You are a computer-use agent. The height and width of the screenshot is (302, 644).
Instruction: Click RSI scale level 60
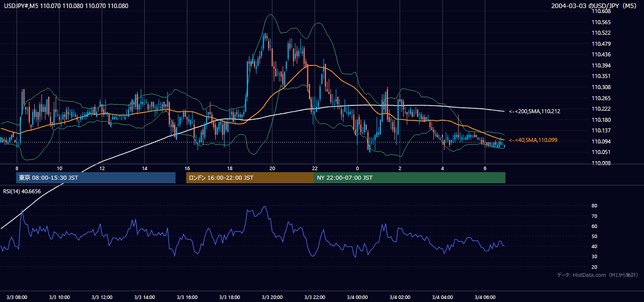[x=595, y=226]
